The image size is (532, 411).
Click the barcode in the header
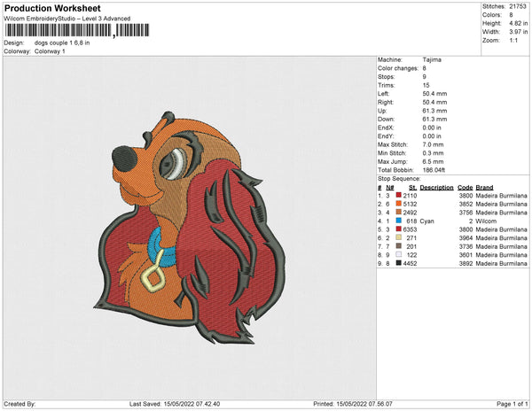tap(77, 30)
